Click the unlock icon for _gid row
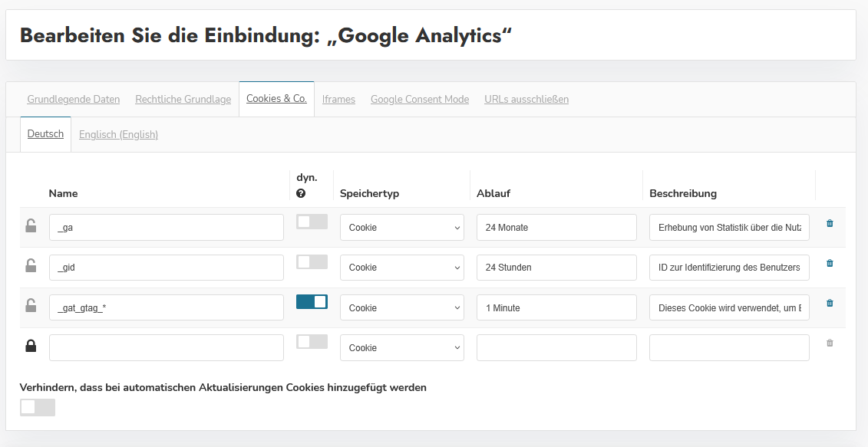The image size is (868, 447). (31, 266)
